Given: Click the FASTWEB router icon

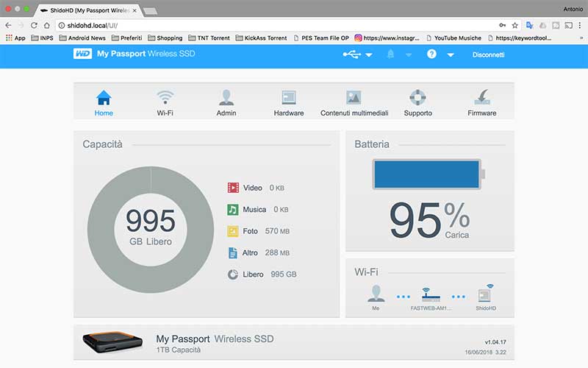Looking at the screenshot, I should pos(431,295).
